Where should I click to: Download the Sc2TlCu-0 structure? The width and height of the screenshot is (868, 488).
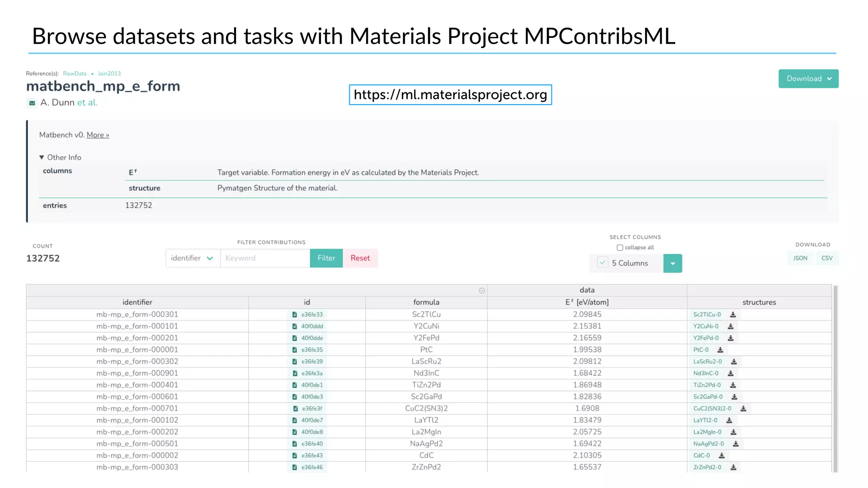click(733, 315)
